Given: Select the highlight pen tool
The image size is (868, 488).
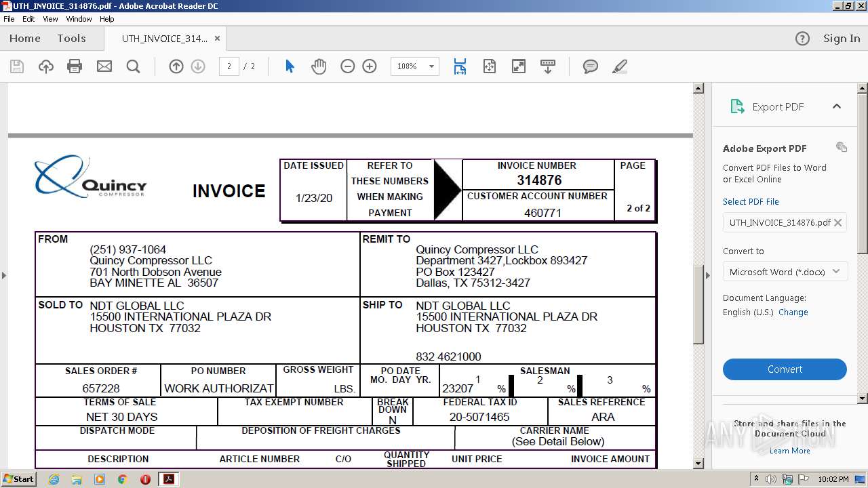Looking at the screenshot, I should point(619,66).
